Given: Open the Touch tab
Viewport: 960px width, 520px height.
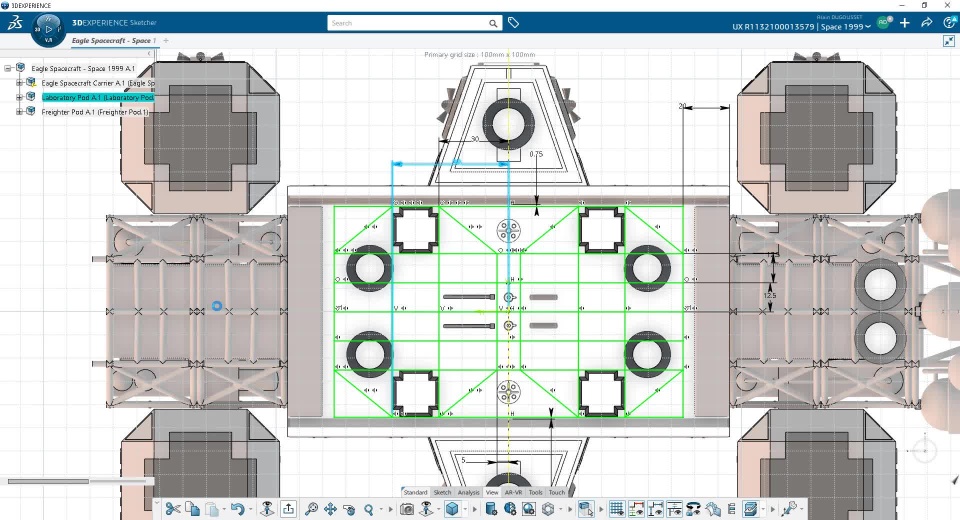Looking at the screenshot, I should [x=557, y=492].
